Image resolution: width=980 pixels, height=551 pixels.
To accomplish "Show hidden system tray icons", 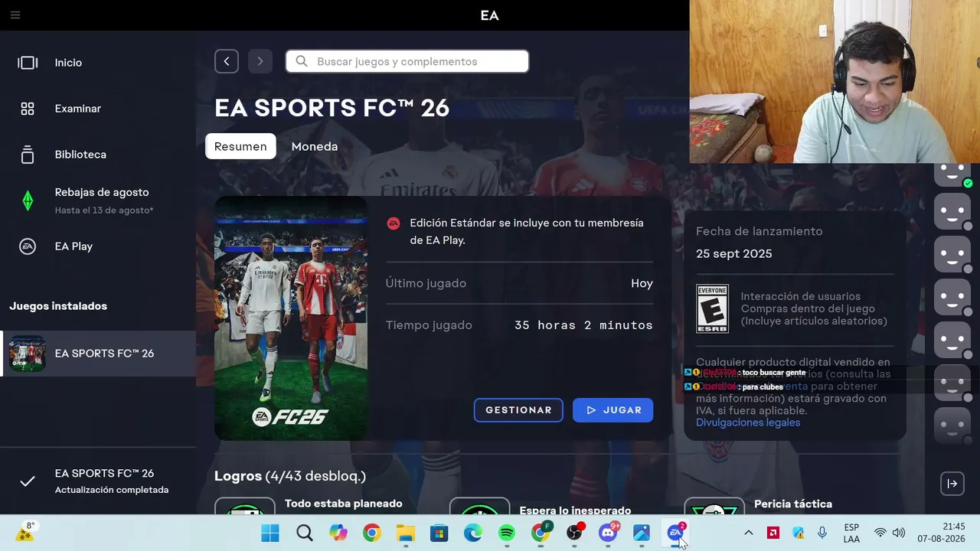I will coord(749,533).
